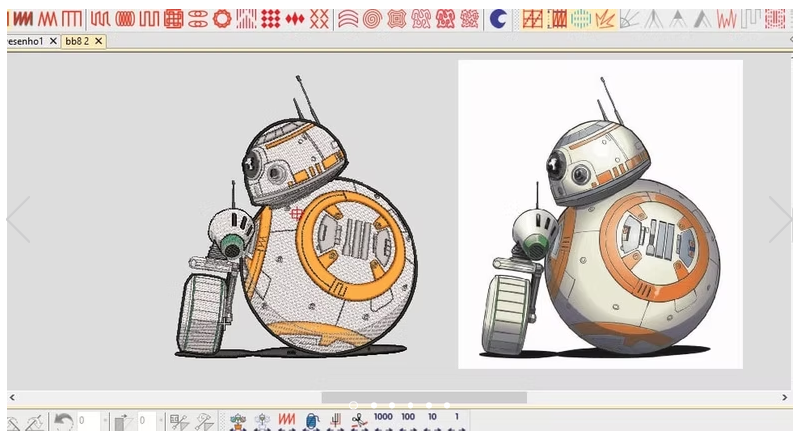The height and width of the screenshot is (436, 799).
Task: Pick the two stacked ovals motif icon
Action: 198,19
